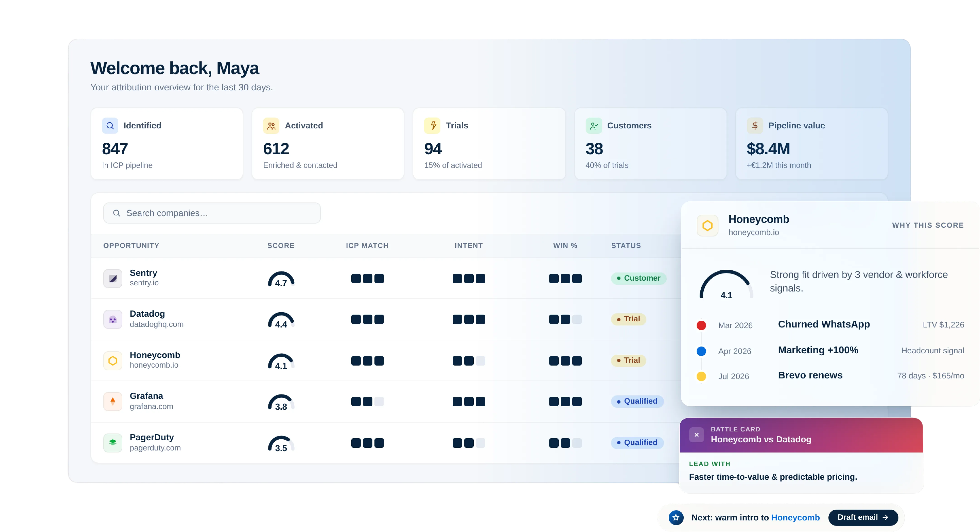Click PagerDuty's intent bars
This screenshot has width=980, height=532.
[x=469, y=443]
